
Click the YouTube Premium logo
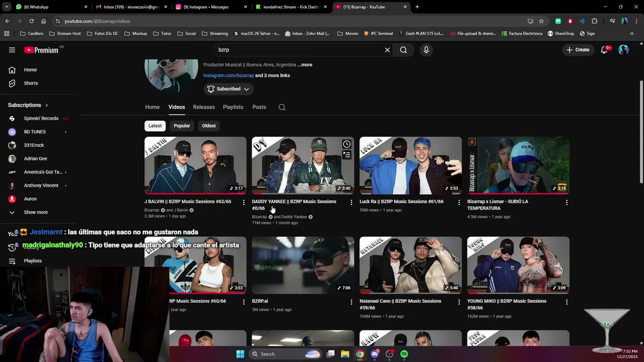(x=42, y=50)
